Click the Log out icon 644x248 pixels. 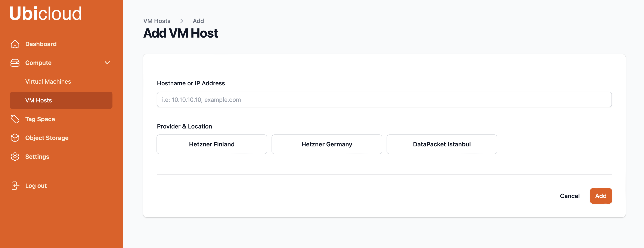(x=15, y=186)
